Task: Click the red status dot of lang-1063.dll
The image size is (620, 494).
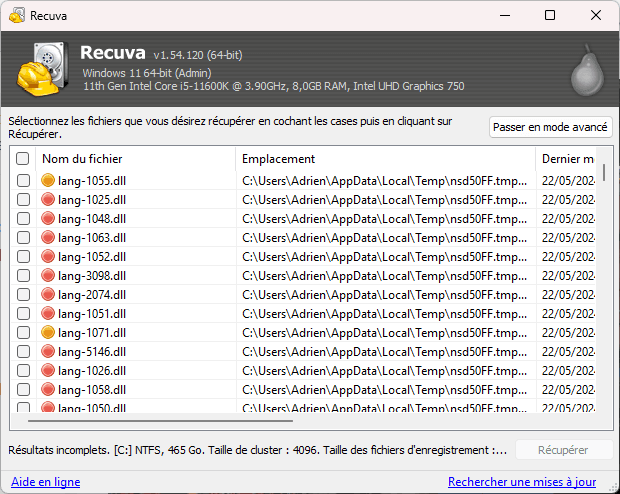Action: tap(48, 237)
